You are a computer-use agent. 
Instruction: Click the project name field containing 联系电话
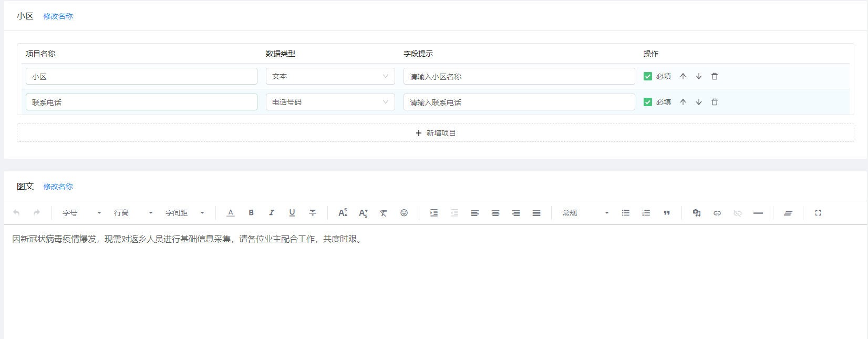click(x=141, y=102)
